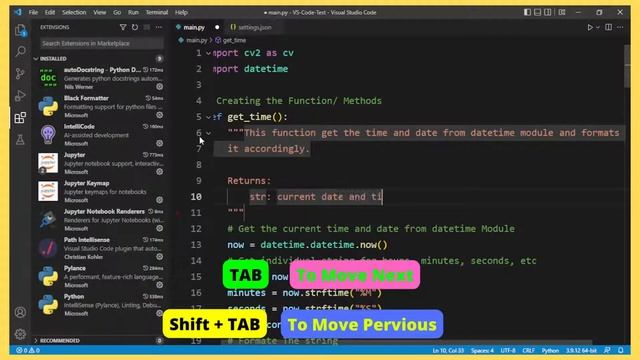This screenshot has width=640, height=360.
Task: Open the Explorer view in activity bar
Action: [20, 30]
